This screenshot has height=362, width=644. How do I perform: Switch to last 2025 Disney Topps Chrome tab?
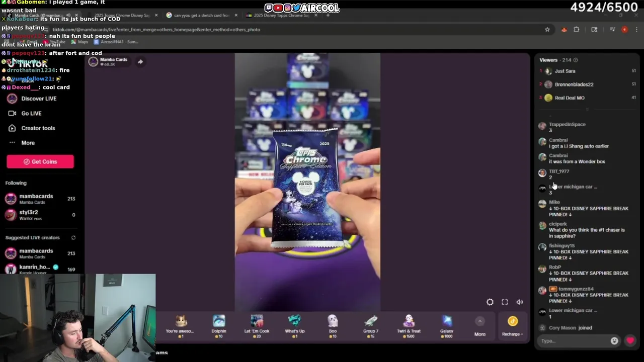(x=281, y=16)
